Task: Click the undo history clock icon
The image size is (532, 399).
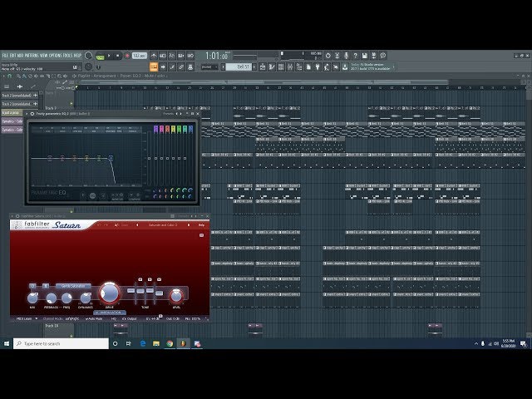Action: coord(328,56)
